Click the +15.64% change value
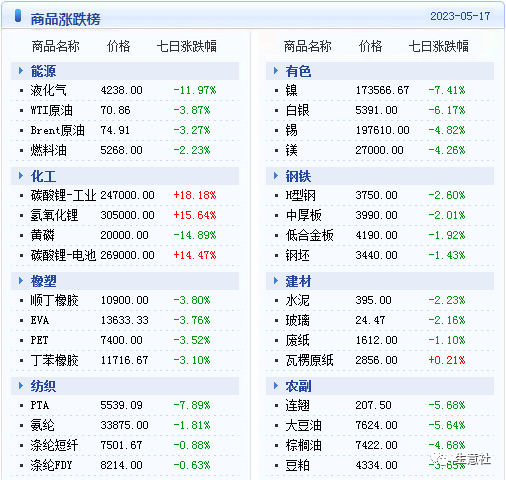This screenshot has width=506, height=480. pos(195,215)
